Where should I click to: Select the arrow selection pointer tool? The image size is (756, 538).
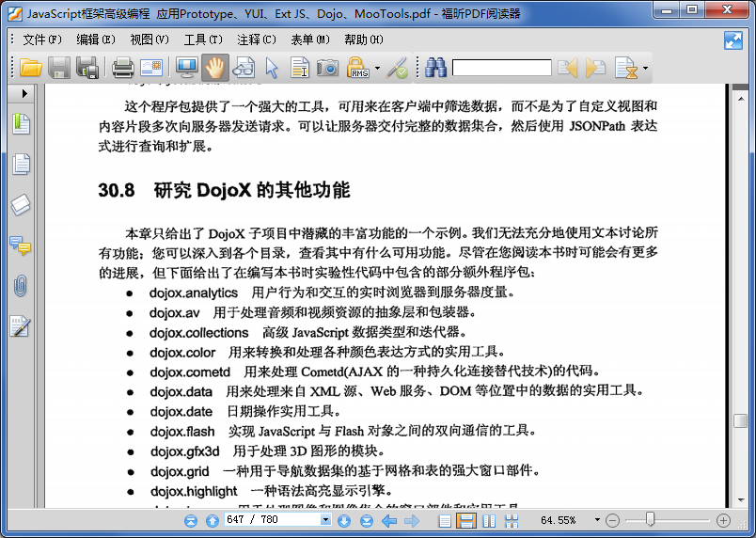coord(272,68)
